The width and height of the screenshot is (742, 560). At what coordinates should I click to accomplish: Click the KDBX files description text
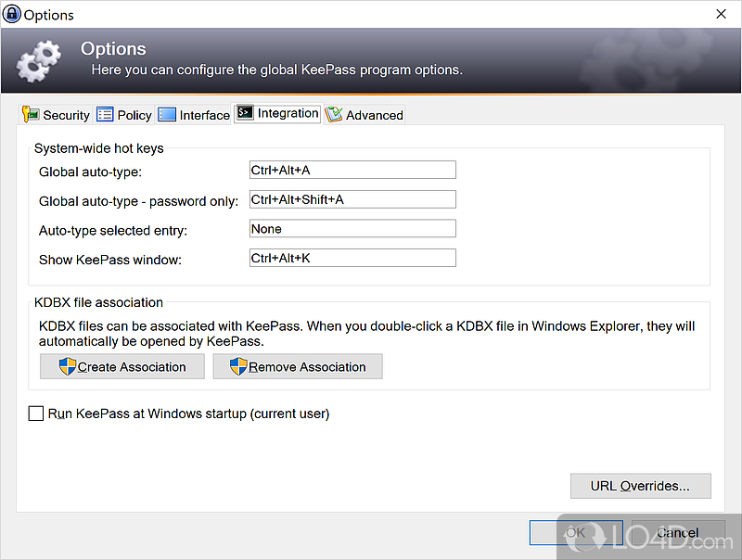coord(366,334)
